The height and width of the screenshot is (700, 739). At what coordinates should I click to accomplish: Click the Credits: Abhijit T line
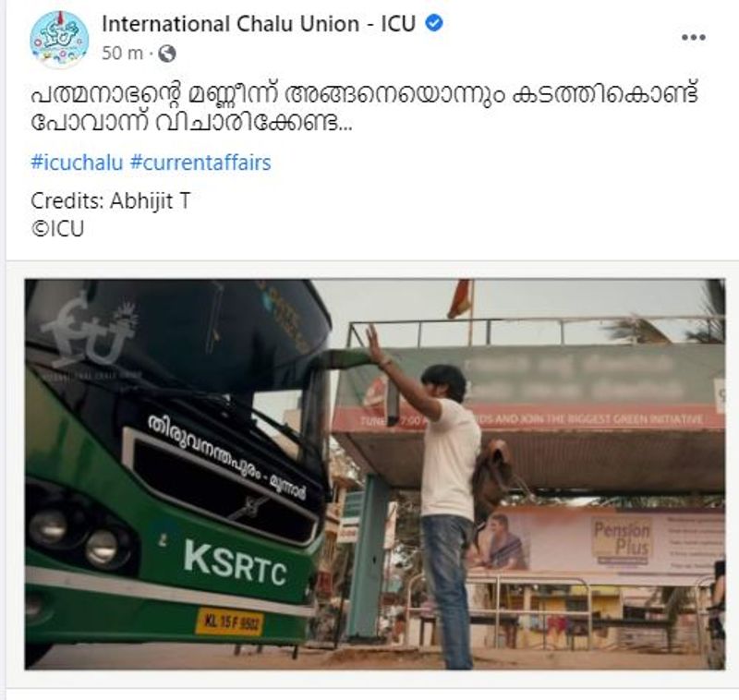[110, 201]
